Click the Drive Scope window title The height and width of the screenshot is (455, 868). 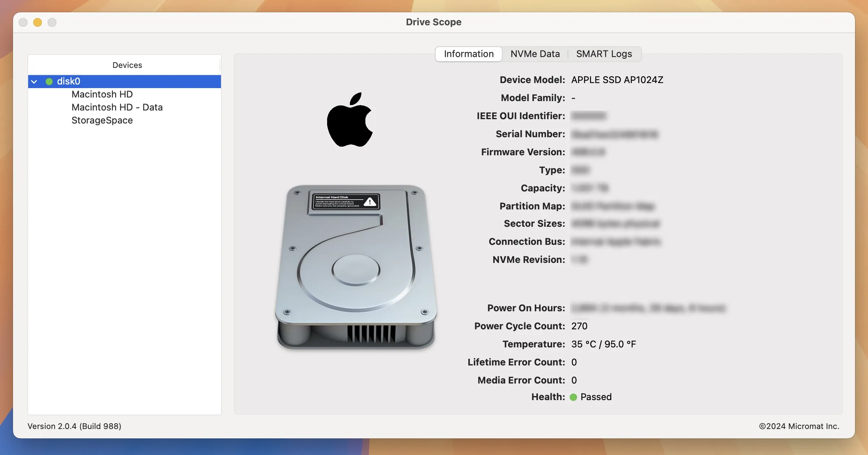[x=434, y=22]
